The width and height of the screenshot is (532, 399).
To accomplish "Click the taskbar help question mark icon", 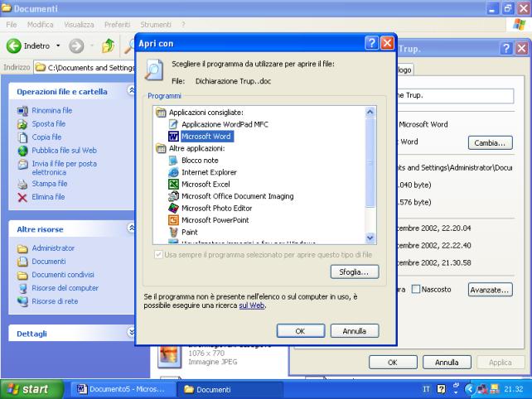I will [442, 389].
